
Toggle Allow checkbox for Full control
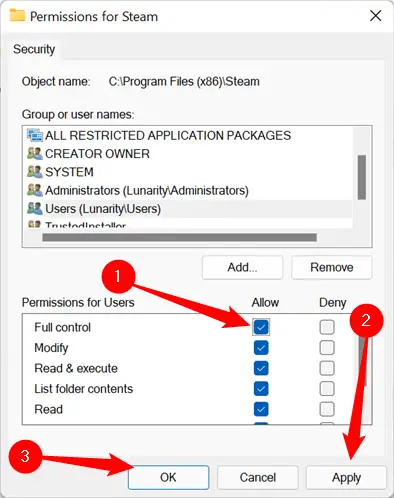(261, 327)
